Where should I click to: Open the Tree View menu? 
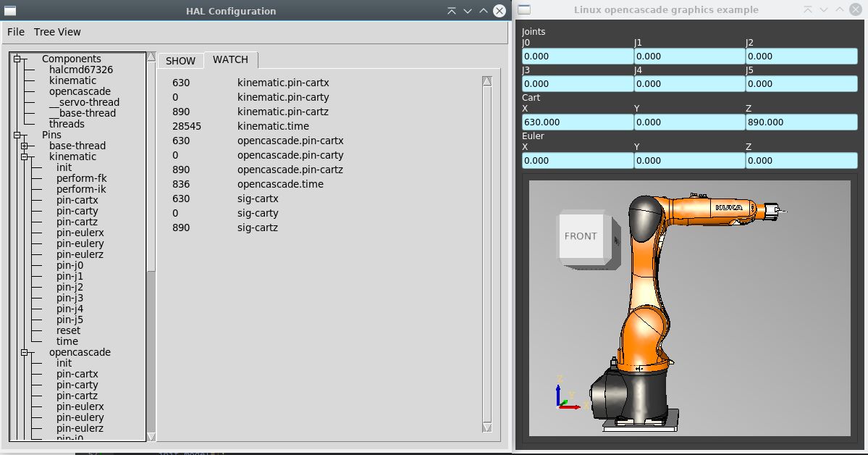click(57, 32)
